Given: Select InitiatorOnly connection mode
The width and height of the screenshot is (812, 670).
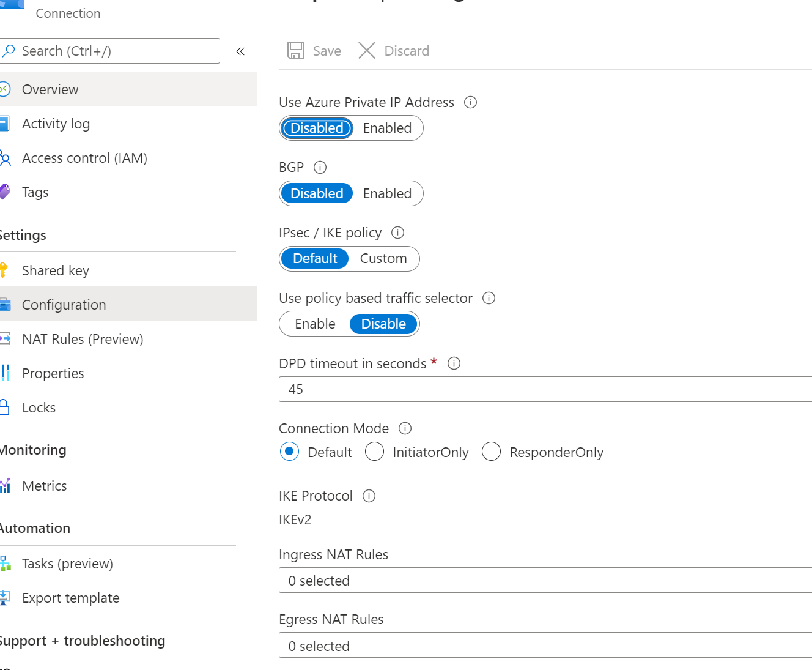Looking at the screenshot, I should (374, 452).
